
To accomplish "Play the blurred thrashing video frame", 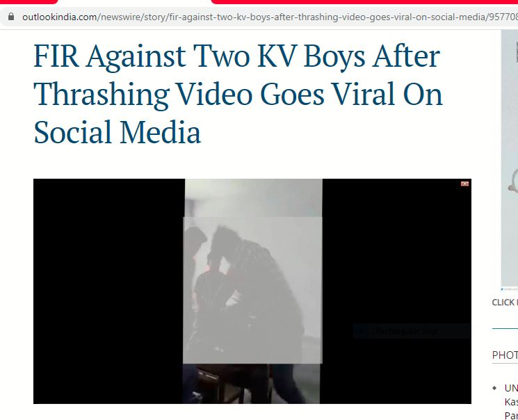I will click(x=252, y=291).
